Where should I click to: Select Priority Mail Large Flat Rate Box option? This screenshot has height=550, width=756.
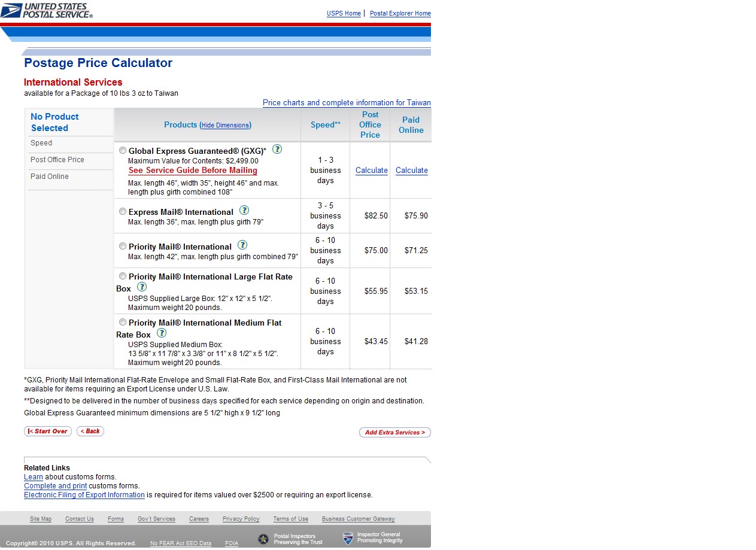[x=123, y=276]
